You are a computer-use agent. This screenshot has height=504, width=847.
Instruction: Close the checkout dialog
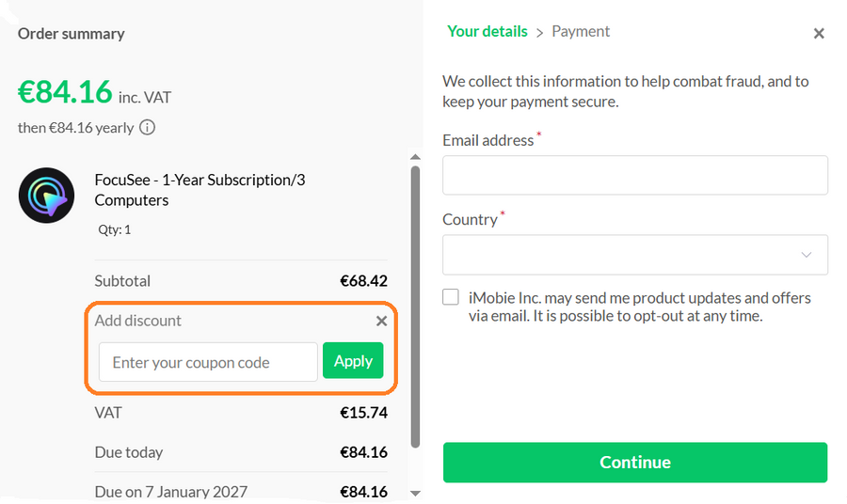[819, 34]
